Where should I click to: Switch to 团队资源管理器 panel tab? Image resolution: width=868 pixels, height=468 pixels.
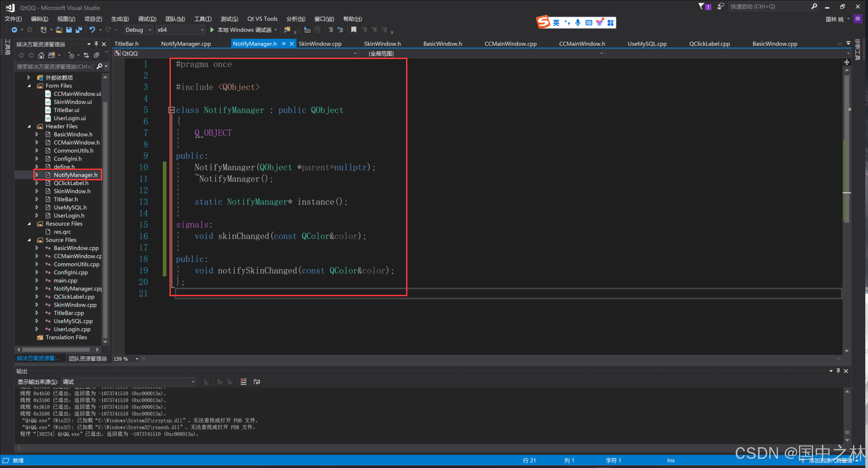pos(88,359)
